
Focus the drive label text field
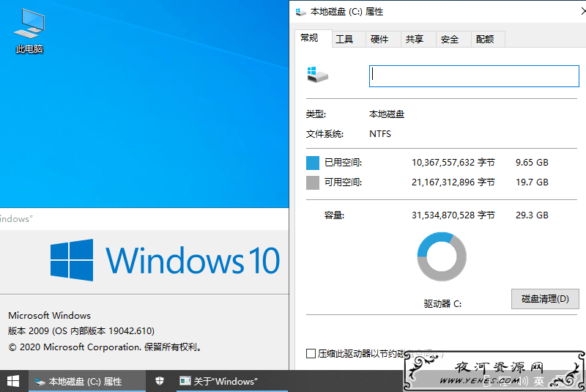click(x=474, y=76)
